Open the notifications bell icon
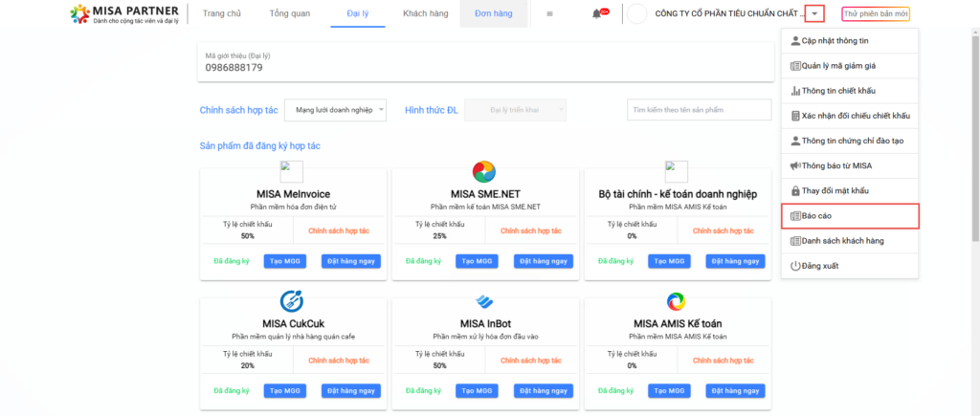Screen dimensions: 980x416 pos(596,13)
